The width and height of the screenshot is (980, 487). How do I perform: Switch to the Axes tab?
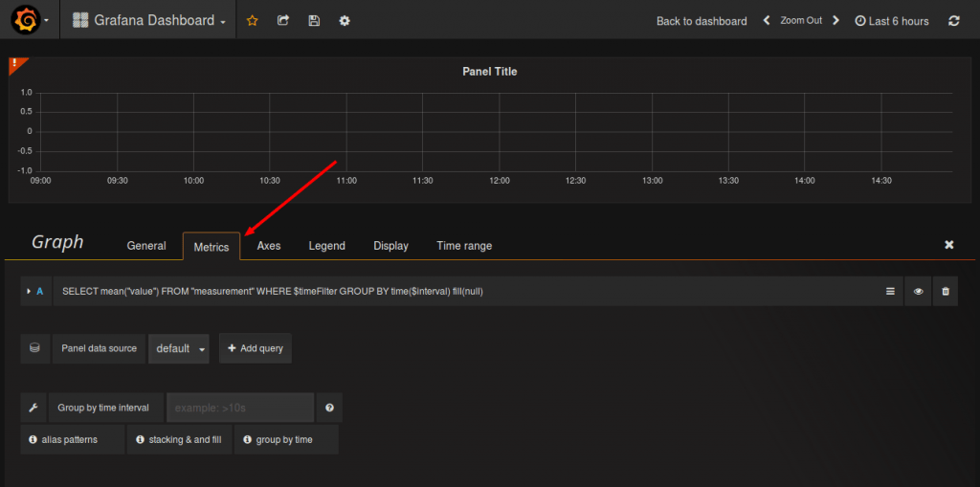point(269,246)
